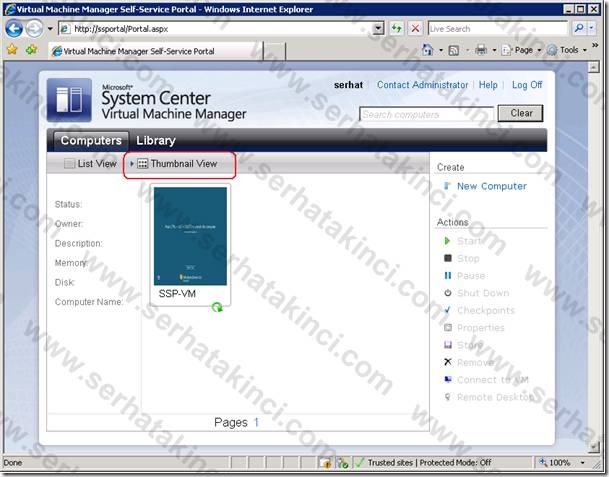Open the recent pages dropdown beside Forward
The image size is (609, 477).
click(50, 29)
